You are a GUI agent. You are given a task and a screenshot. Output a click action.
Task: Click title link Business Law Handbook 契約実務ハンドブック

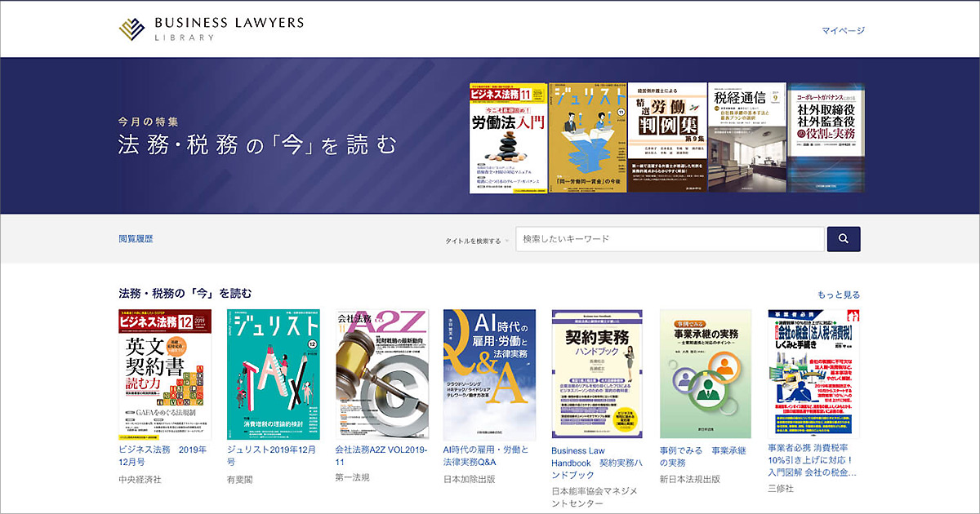[597, 462]
